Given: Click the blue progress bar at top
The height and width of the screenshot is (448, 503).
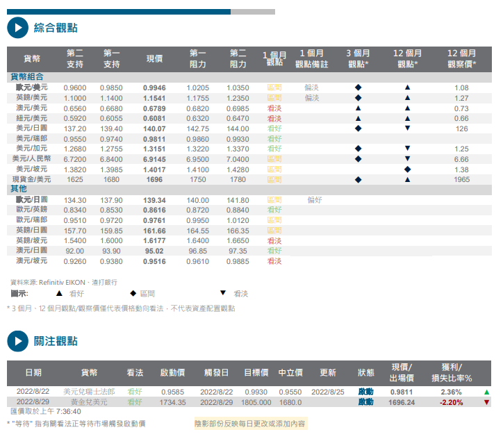Looking at the screenshot, I should click(118, 11).
